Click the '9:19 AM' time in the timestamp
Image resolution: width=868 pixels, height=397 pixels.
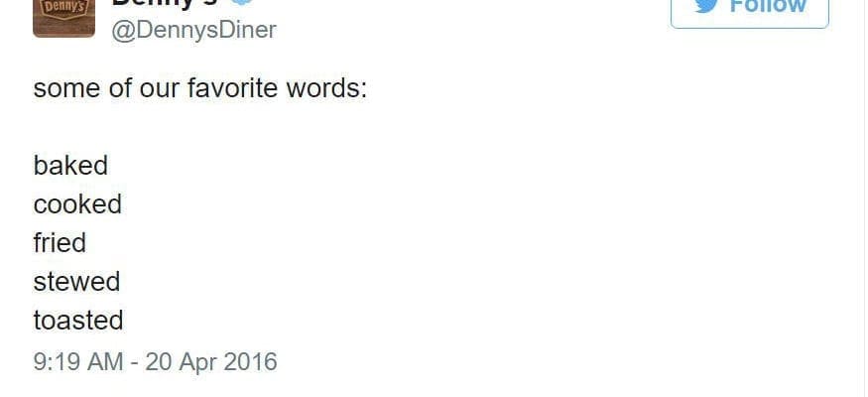77,361
